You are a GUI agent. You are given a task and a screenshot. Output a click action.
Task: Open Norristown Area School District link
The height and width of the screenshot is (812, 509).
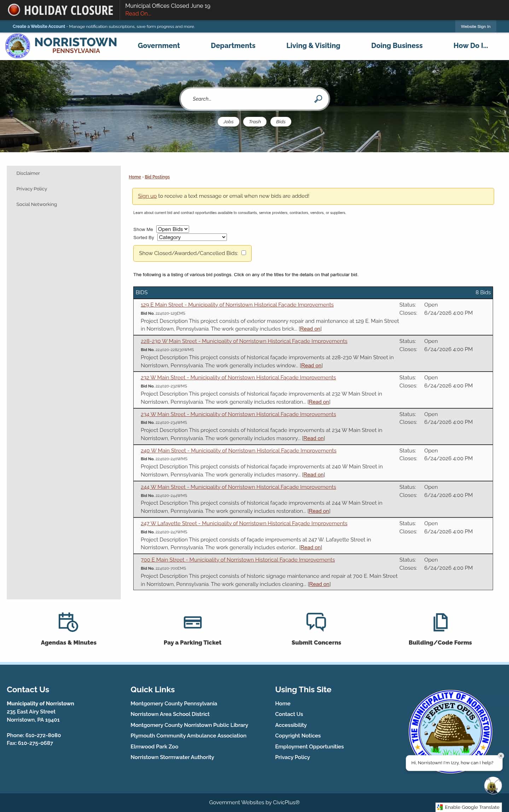point(170,714)
